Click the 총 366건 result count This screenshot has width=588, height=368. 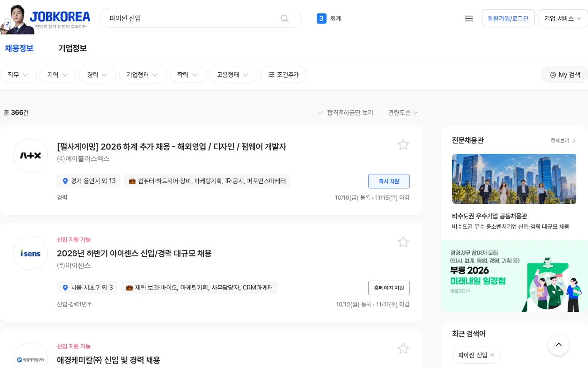point(16,113)
